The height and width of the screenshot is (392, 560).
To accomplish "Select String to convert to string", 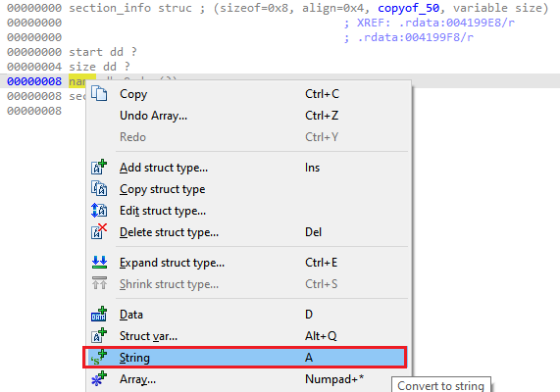I will (244, 357).
